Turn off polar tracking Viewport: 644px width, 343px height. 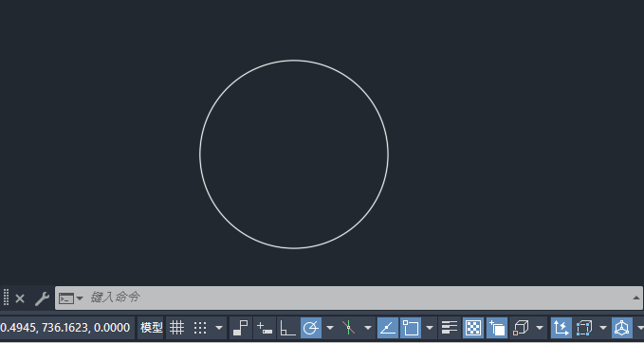point(311,328)
